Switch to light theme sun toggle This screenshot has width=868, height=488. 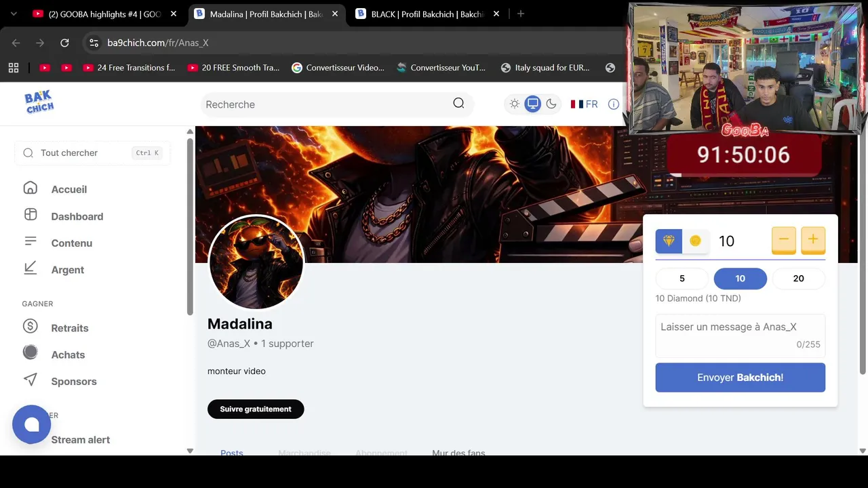click(x=515, y=104)
